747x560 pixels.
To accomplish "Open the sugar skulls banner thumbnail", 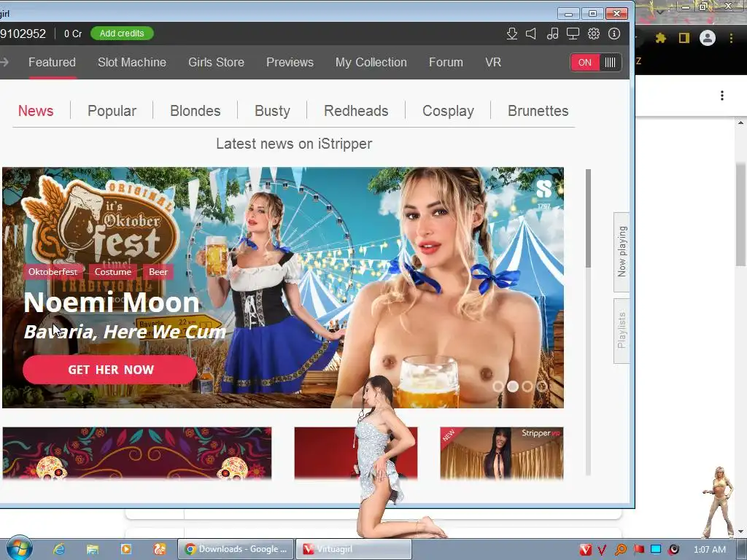I will click(137, 453).
